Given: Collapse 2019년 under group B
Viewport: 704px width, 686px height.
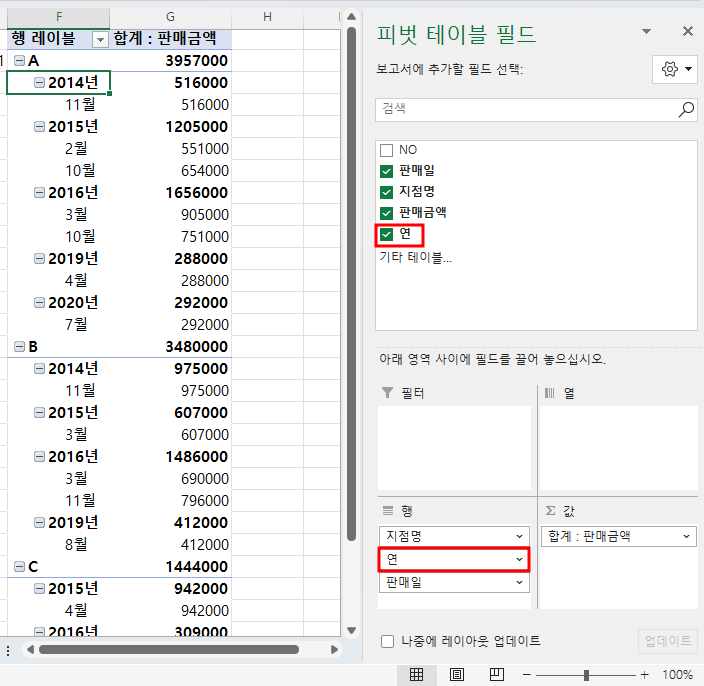Looking at the screenshot, I should point(40,523).
